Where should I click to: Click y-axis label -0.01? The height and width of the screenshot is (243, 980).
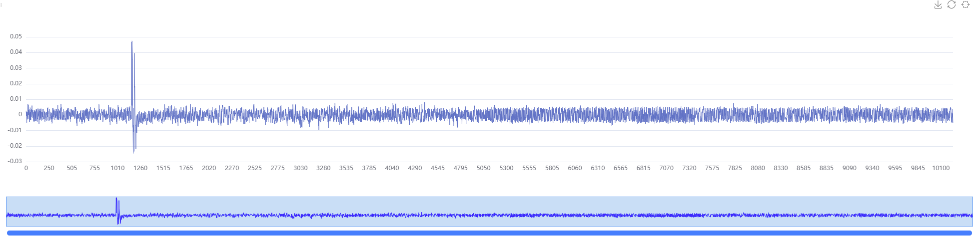click(15, 130)
